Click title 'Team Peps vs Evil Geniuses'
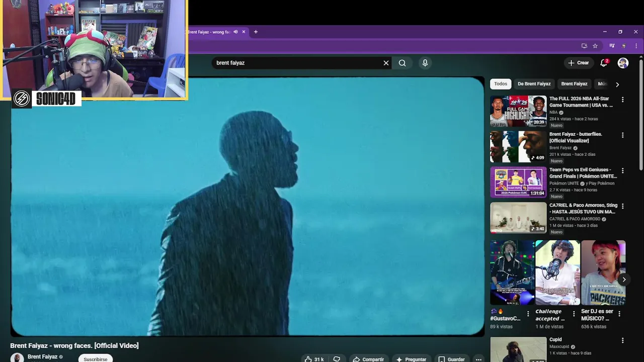The height and width of the screenshot is (362, 644). [x=583, y=173]
